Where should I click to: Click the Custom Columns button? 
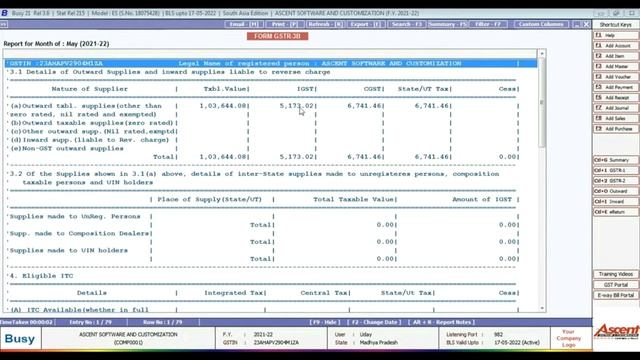pos(541,24)
